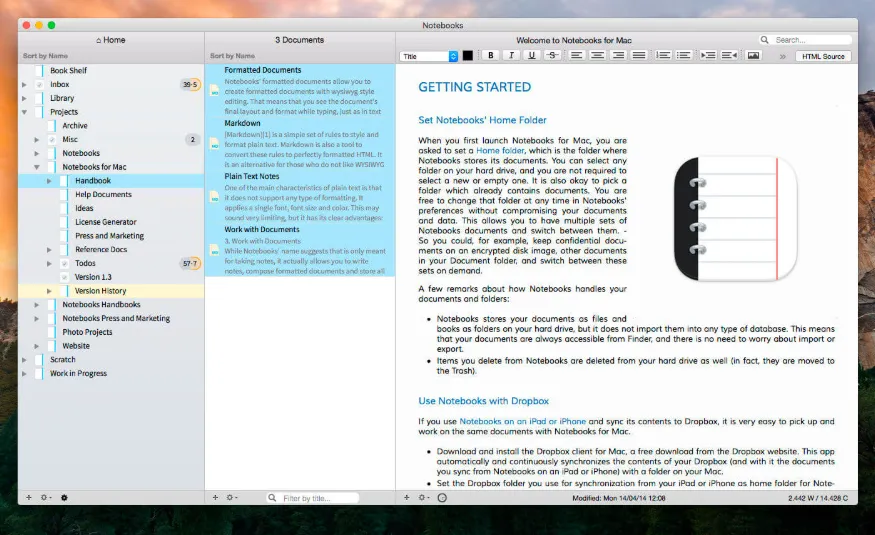Image resolution: width=875 pixels, height=535 pixels.
Task: Expand the Misc book
Action: tap(36, 139)
